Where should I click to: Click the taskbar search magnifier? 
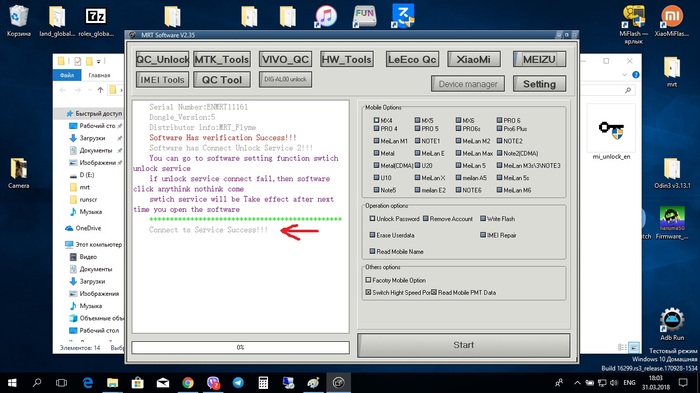37,383
